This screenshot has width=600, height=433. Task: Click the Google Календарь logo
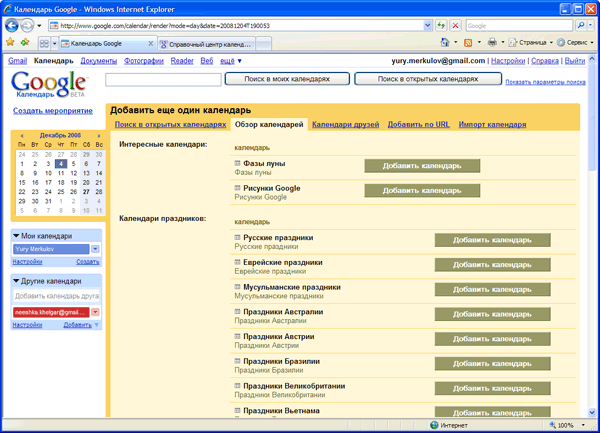click(49, 84)
